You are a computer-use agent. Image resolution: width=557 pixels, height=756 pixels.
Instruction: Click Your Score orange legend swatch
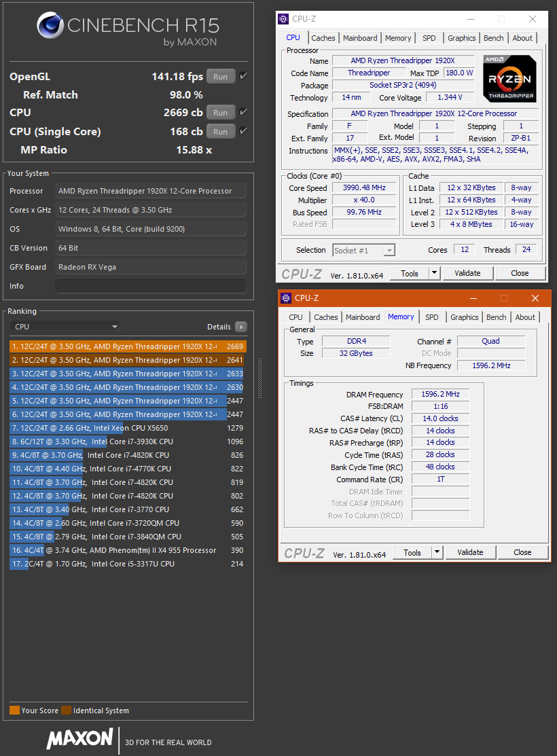pyautogui.click(x=14, y=710)
